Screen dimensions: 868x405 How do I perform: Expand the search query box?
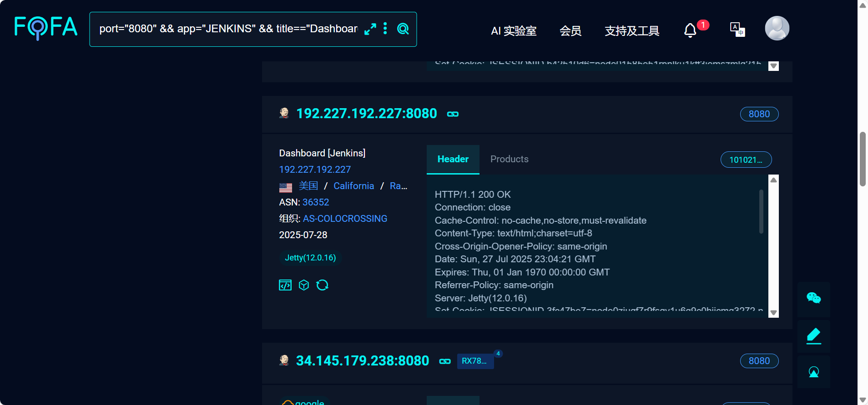[x=370, y=29]
